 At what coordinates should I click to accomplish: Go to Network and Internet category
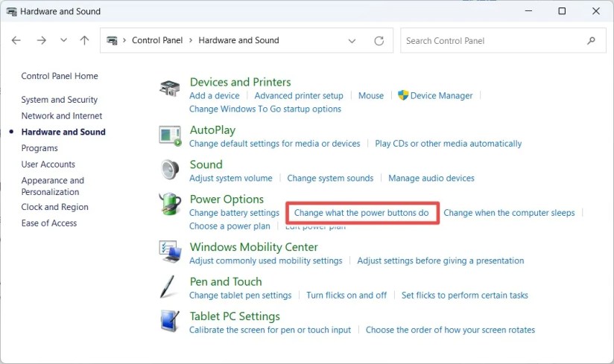62,115
